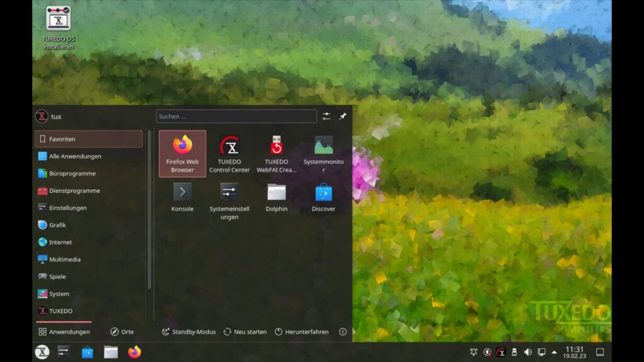Launch Systemmonitor from favorites grid

tap(324, 154)
